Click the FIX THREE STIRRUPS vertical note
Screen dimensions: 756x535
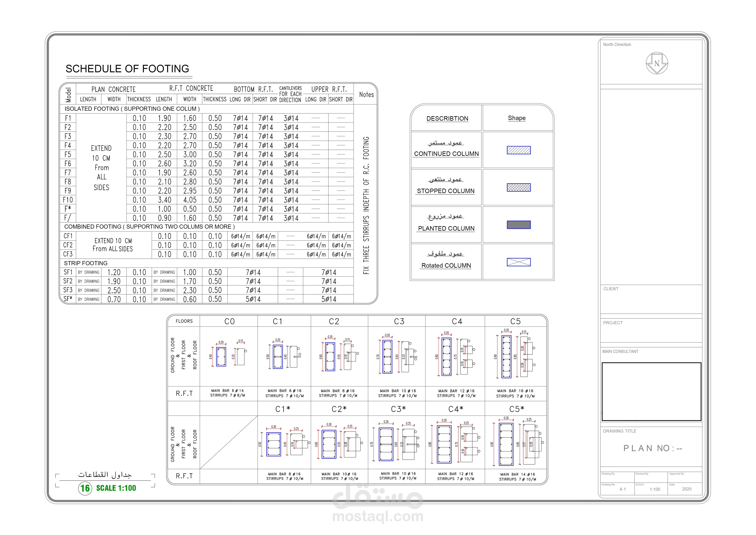[x=366, y=205]
